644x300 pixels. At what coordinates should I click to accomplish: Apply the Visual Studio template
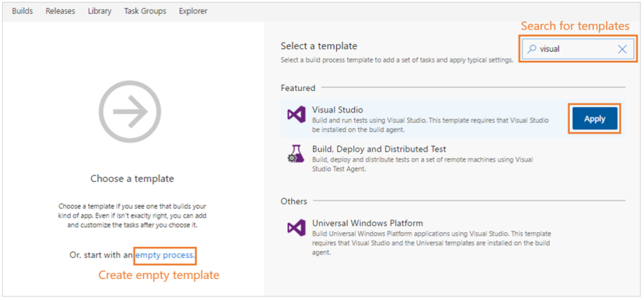click(594, 119)
